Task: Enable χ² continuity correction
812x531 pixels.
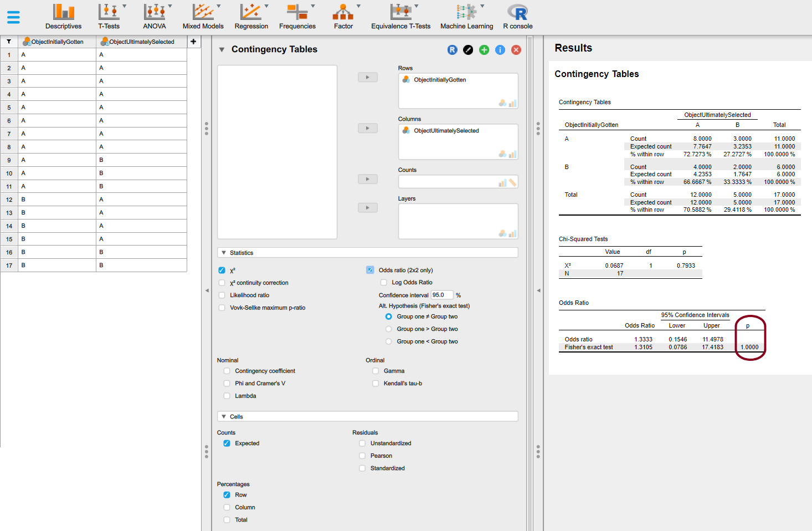Action: pyautogui.click(x=222, y=283)
